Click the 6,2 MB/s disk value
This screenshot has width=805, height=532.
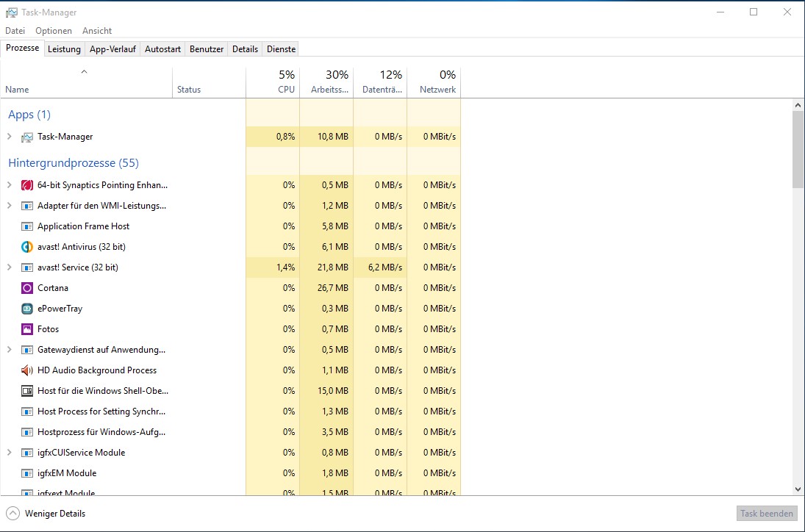coord(385,267)
